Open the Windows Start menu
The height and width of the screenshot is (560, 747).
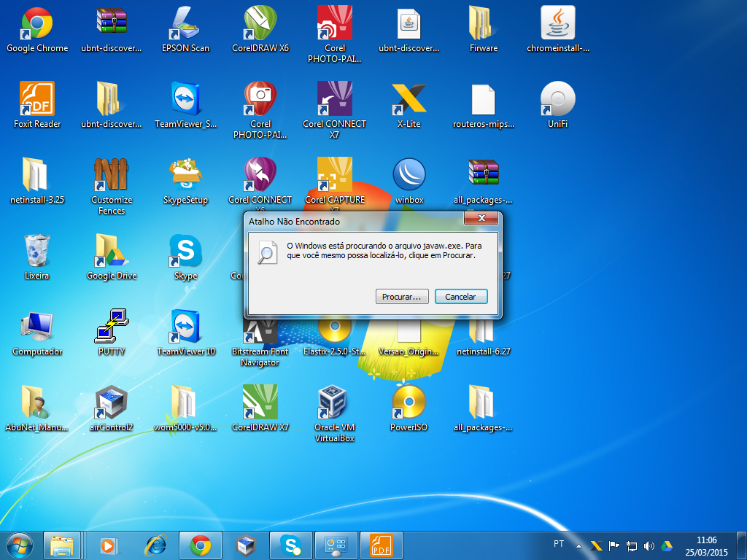point(20,545)
